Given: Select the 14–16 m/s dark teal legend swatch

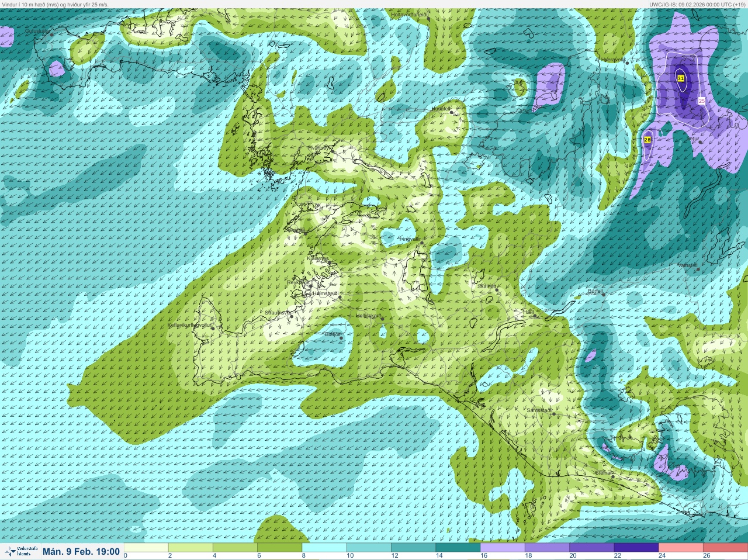Looking at the screenshot, I should click(458, 547).
